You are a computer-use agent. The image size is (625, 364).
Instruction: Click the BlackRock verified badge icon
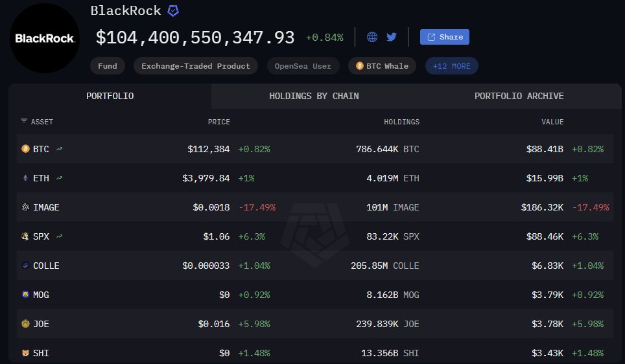(x=173, y=11)
